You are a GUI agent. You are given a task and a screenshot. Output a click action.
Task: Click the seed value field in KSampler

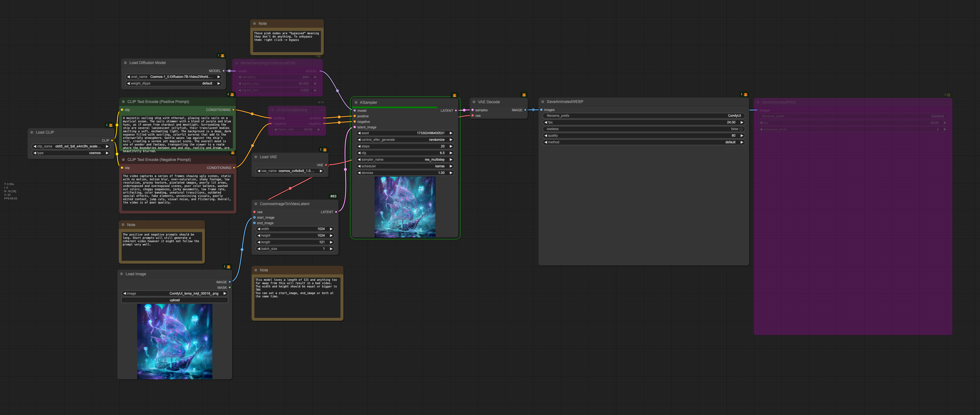405,133
